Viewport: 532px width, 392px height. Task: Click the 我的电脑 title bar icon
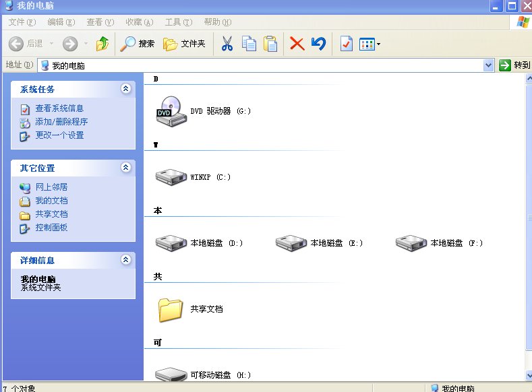click(x=9, y=5)
